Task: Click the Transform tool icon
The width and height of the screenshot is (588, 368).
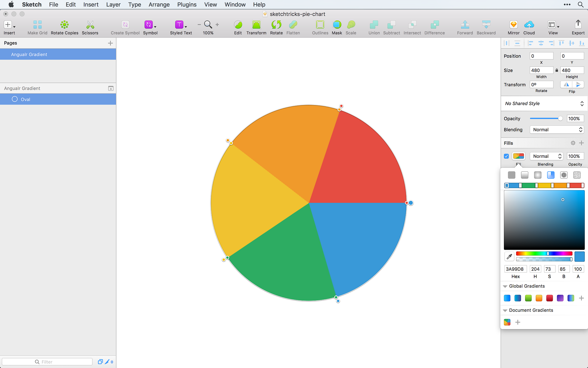Action: click(256, 25)
